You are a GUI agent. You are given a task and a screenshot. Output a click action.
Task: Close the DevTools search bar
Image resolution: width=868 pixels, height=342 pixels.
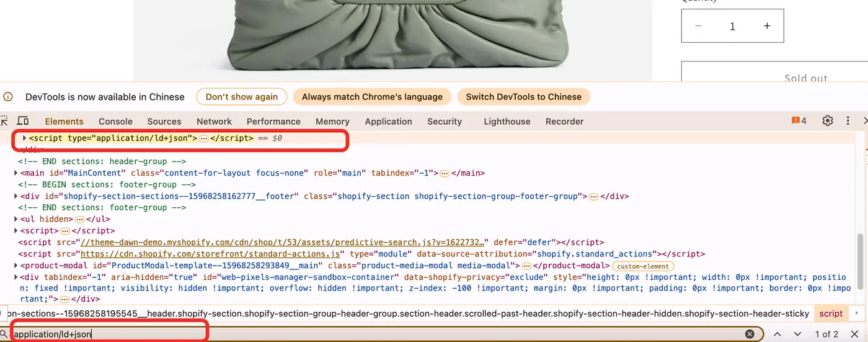[854, 334]
